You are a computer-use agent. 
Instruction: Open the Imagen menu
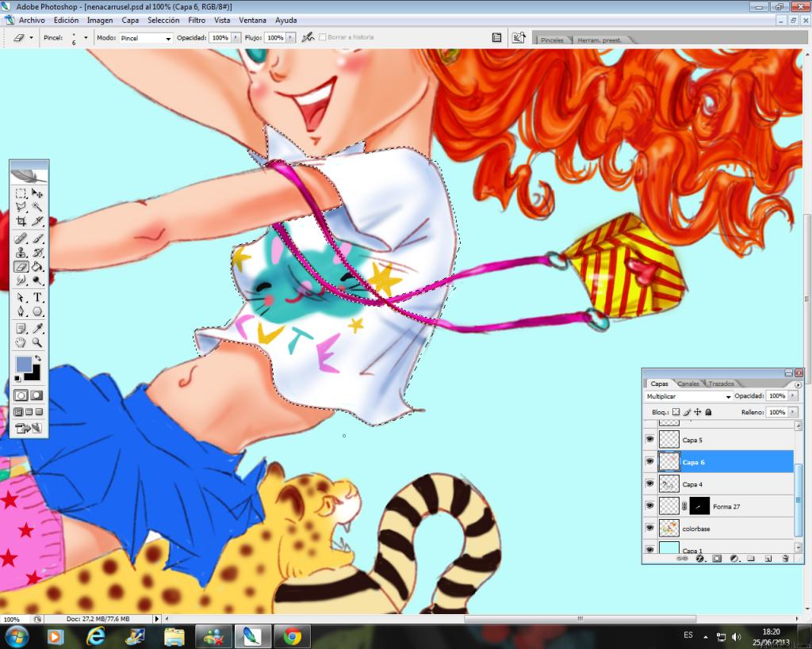tap(100, 20)
